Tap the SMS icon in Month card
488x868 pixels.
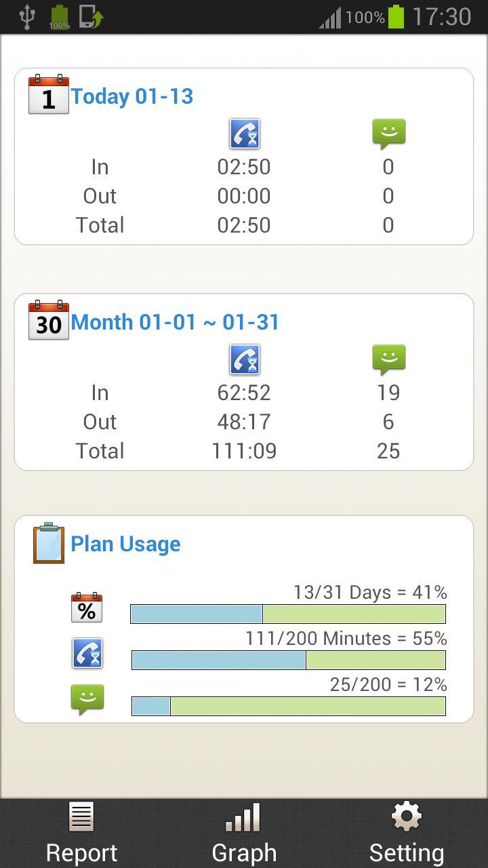389,359
